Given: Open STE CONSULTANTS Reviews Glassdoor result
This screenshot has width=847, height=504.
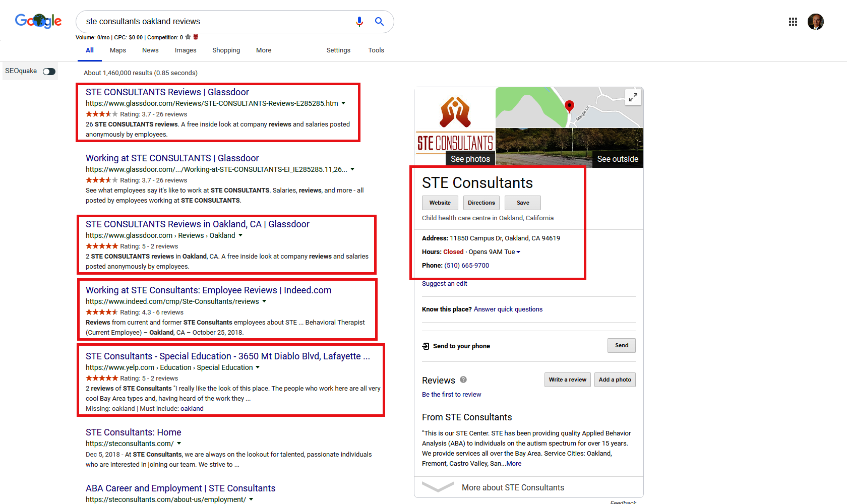Looking at the screenshot, I should coord(167,92).
